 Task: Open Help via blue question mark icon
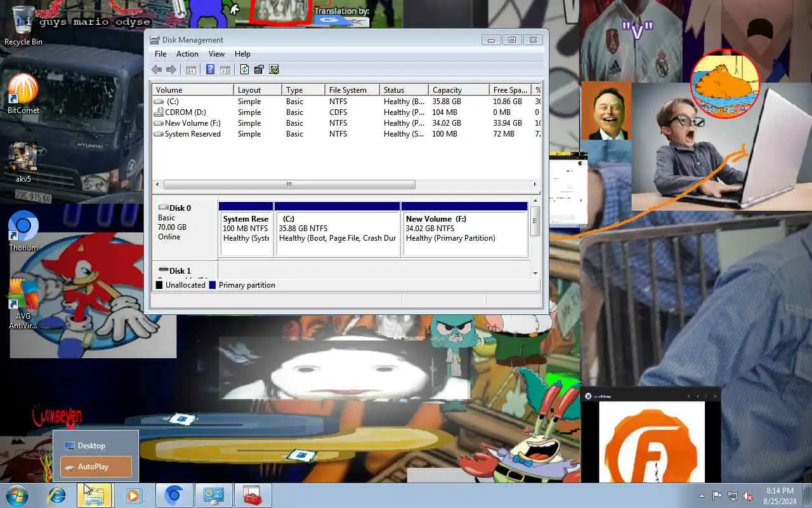(x=210, y=70)
